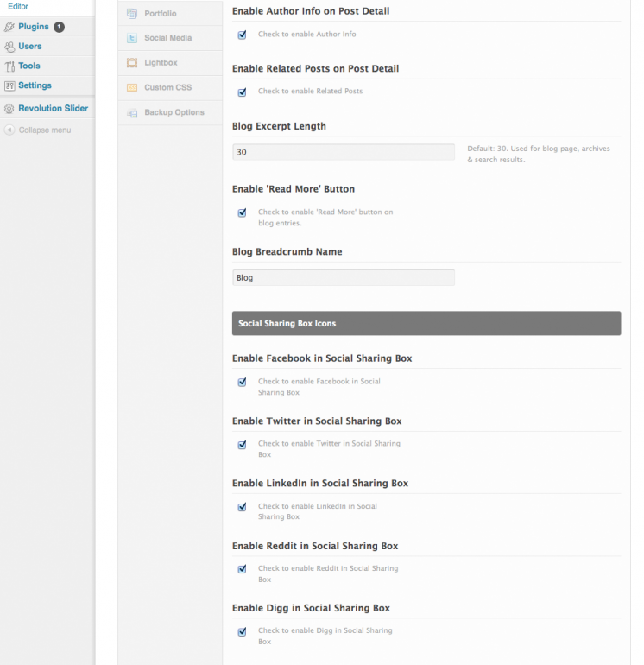Click 'Check to enable Reddit' label text
This screenshot has height=665, width=644.
click(x=328, y=573)
